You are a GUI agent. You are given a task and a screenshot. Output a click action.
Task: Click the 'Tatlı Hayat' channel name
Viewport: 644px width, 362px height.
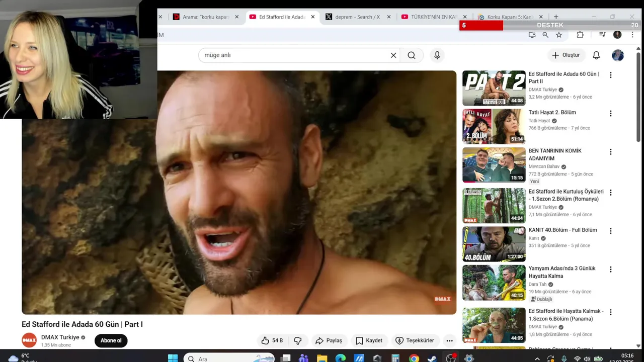pyautogui.click(x=539, y=121)
